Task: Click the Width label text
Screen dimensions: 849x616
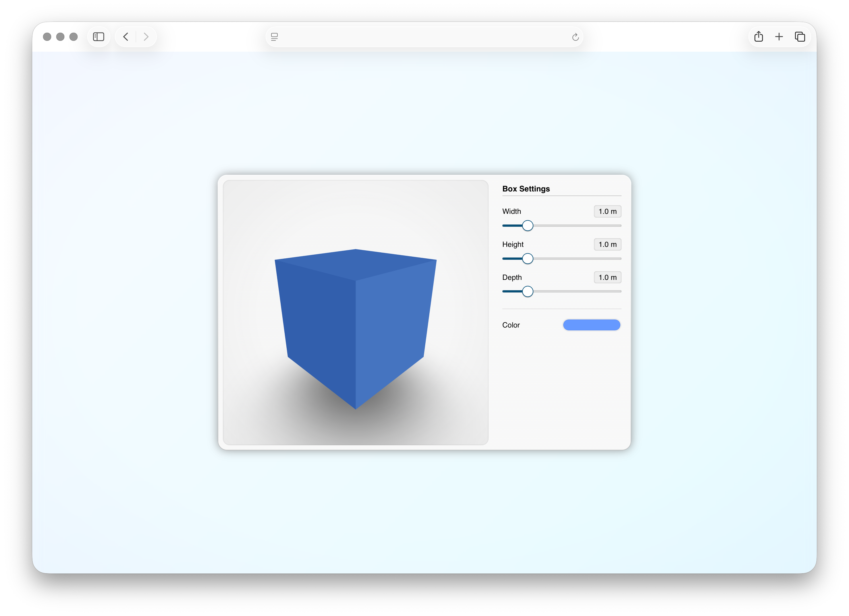Action: click(x=511, y=211)
